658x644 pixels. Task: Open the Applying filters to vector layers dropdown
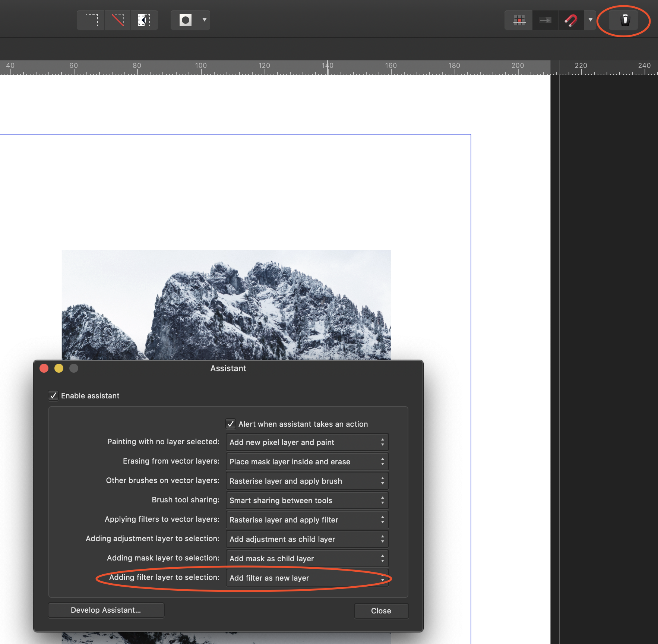click(x=307, y=520)
